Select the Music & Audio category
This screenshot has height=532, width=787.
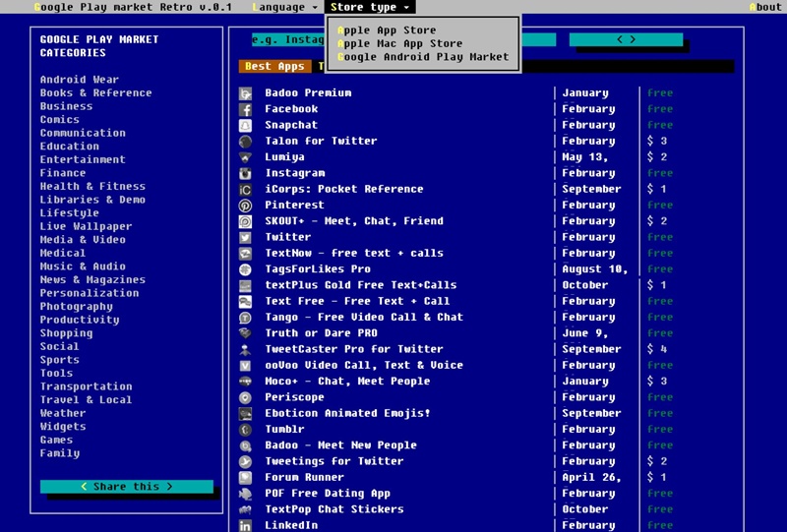(x=83, y=266)
